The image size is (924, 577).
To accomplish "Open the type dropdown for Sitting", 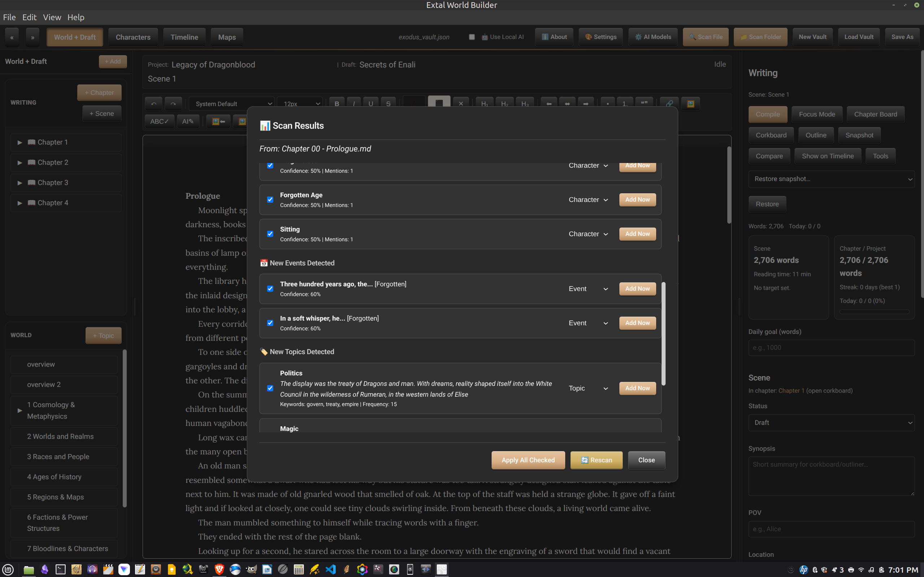I will click(x=588, y=234).
